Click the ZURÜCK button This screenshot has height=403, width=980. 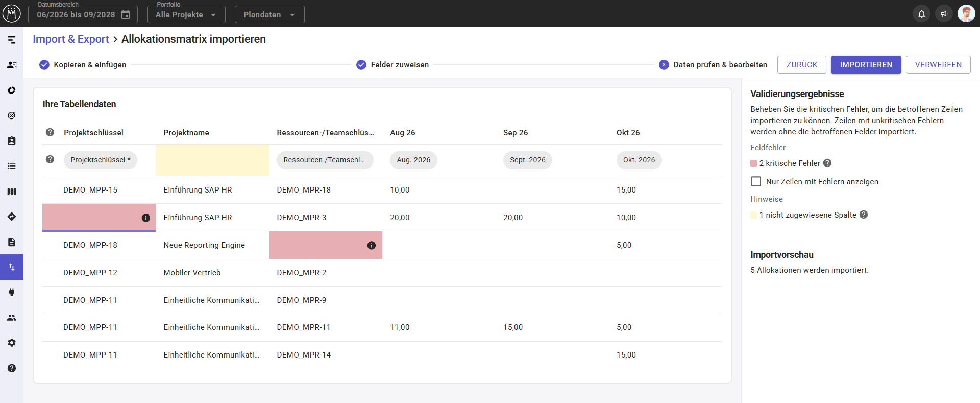[802, 65]
